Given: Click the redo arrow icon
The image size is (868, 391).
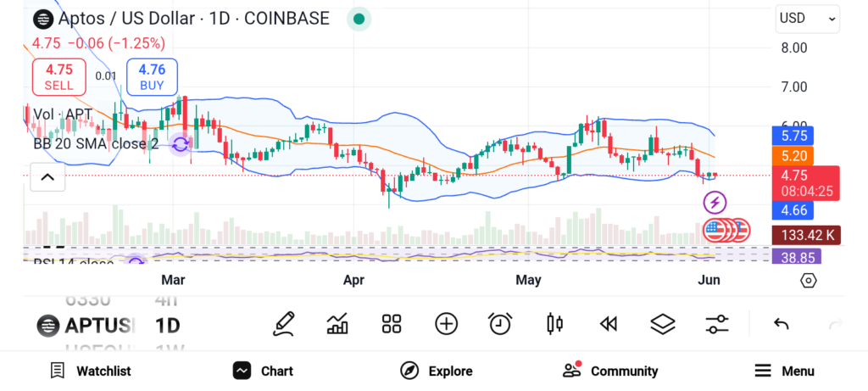Looking at the screenshot, I should [x=835, y=324].
